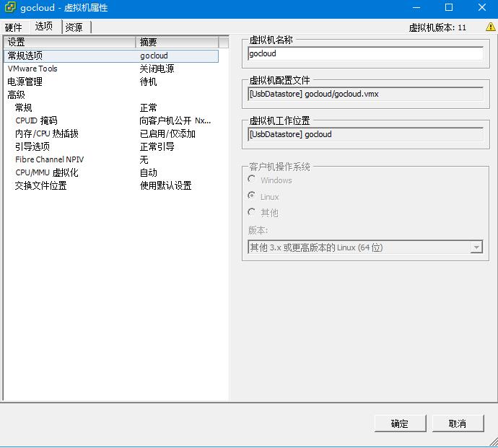Click the 虚拟机配置文件 path field
Screen dimensions: 498x448
click(365, 94)
